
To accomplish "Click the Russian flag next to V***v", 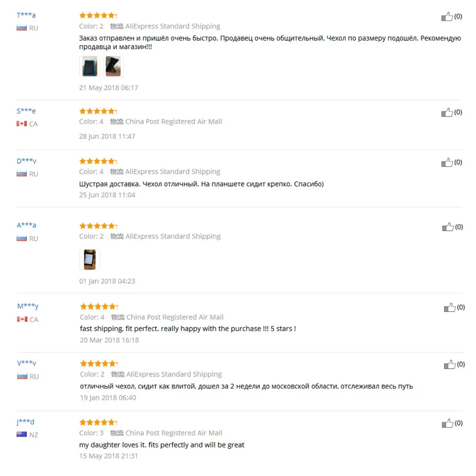I will [22, 377].
